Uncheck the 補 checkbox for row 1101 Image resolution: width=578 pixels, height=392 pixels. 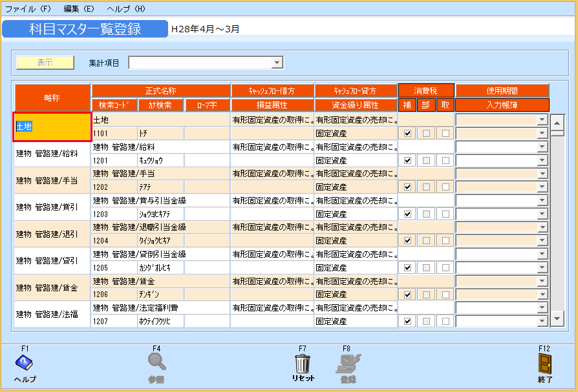[x=406, y=133]
